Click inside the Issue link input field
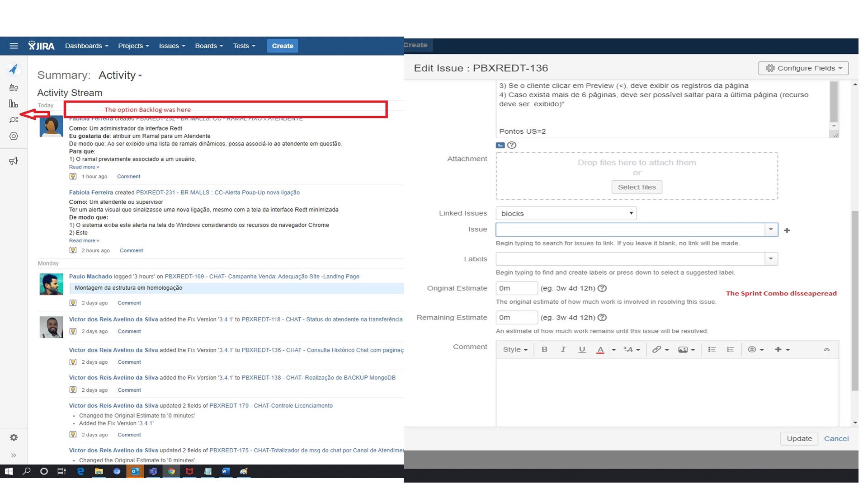 tap(630, 230)
